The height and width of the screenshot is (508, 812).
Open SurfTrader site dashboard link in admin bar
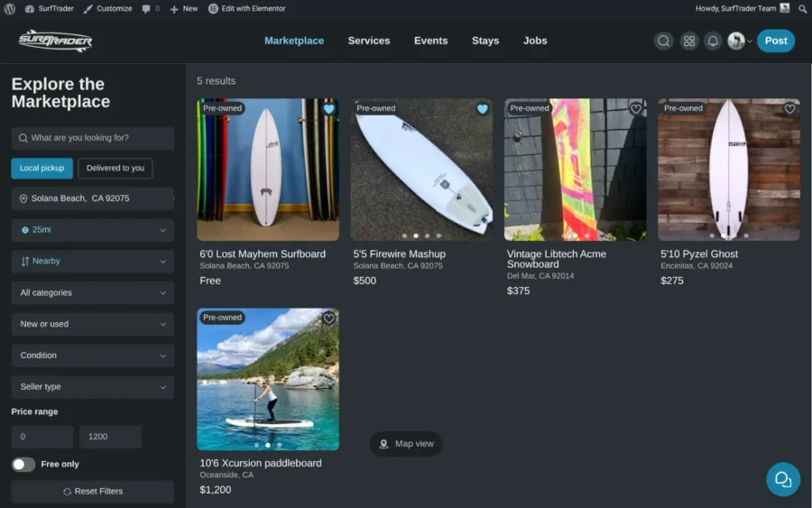tap(50, 9)
